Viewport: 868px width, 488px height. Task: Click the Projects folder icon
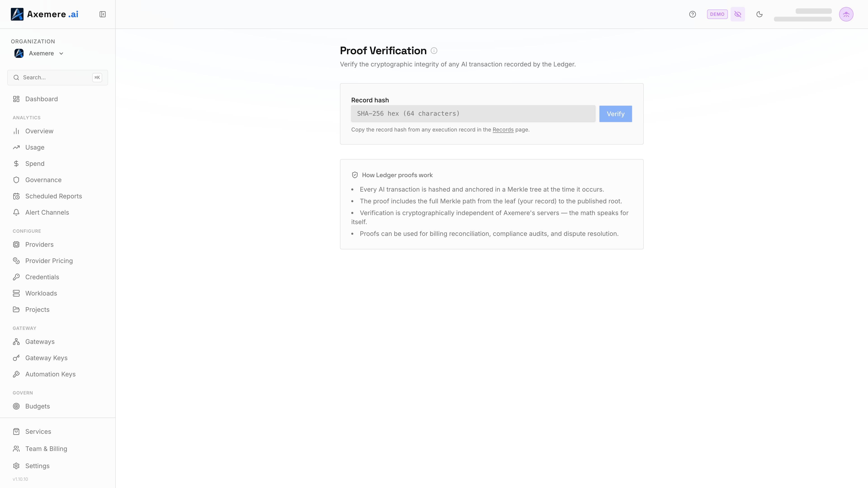coord(16,310)
